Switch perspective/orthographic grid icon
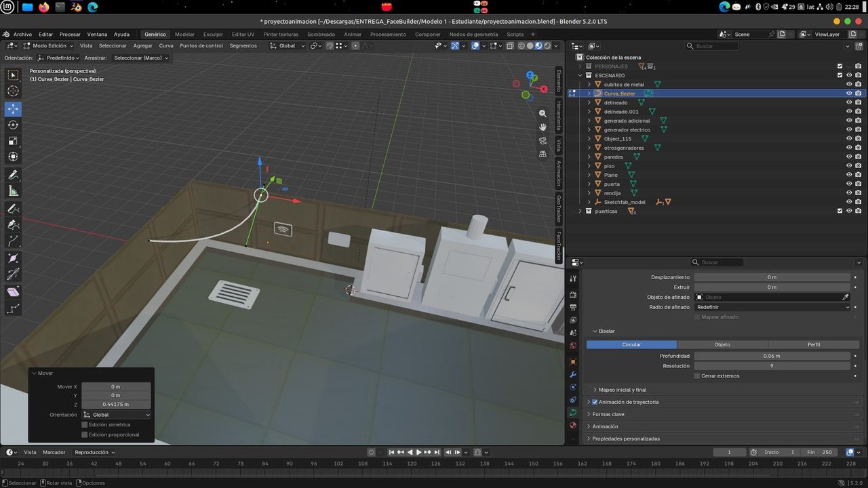This screenshot has width=868, height=488. tap(542, 155)
